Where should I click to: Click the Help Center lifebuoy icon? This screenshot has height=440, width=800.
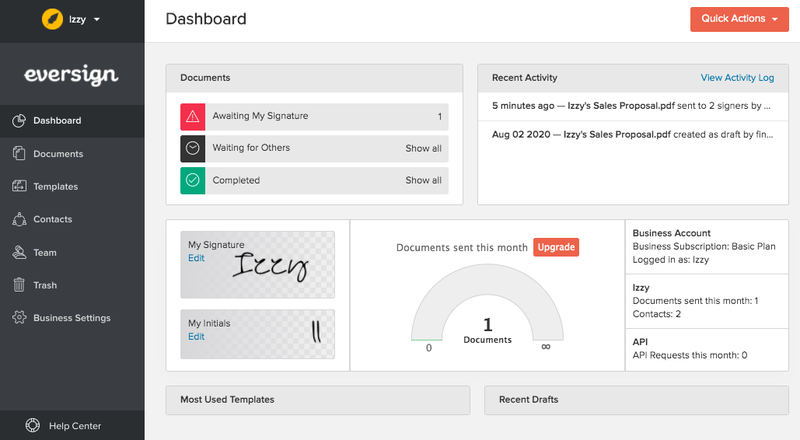coord(33,425)
